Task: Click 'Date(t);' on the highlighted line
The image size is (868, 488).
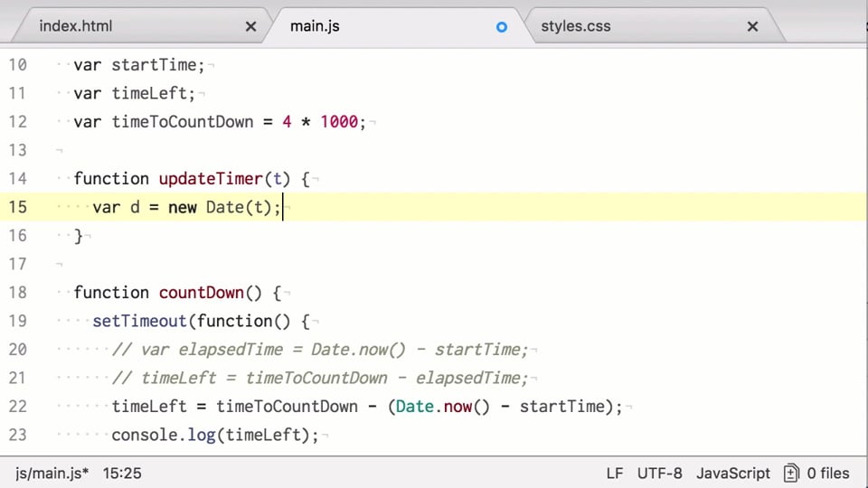Action: point(243,207)
